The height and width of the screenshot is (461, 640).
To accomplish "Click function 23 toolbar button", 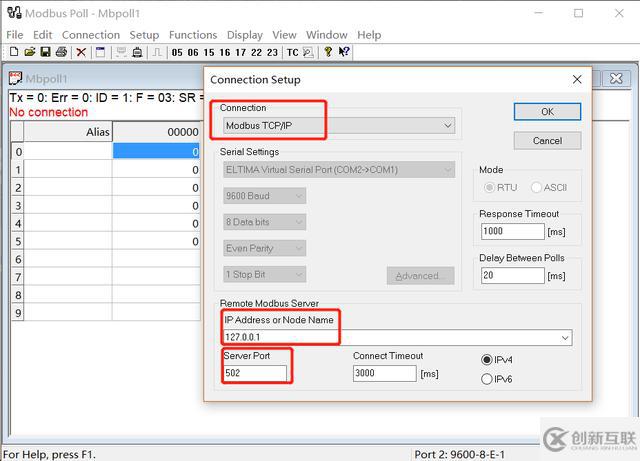I will pos(272,52).
